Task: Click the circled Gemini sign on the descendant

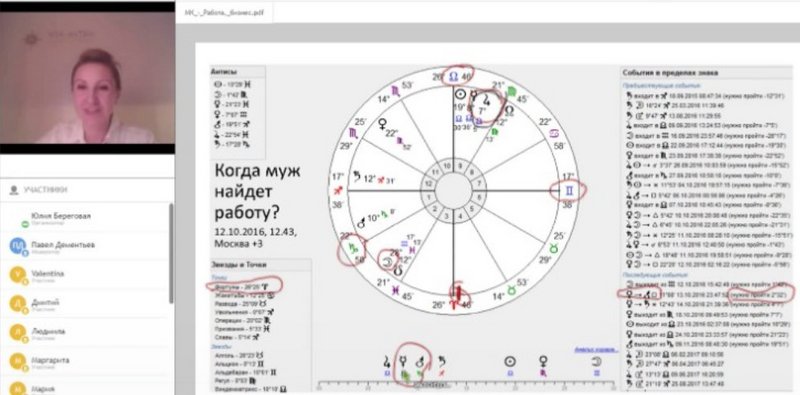Action: (x=568, y=191)
